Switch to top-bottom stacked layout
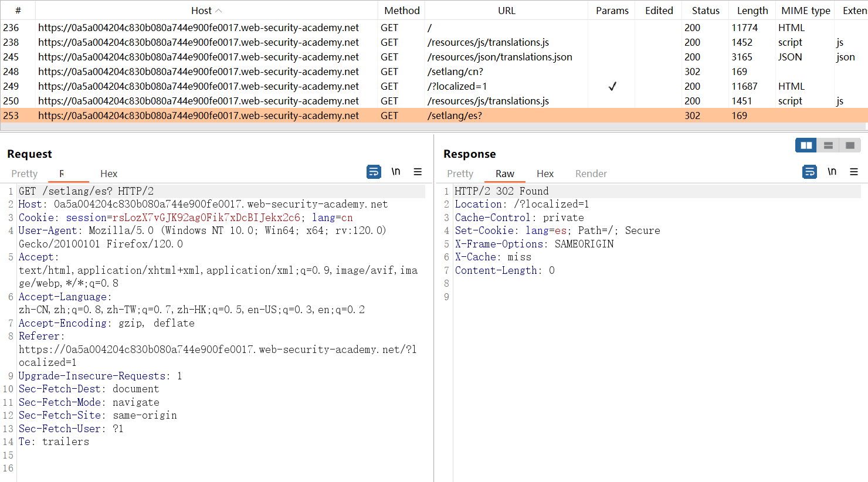 (x=828, y=145)
